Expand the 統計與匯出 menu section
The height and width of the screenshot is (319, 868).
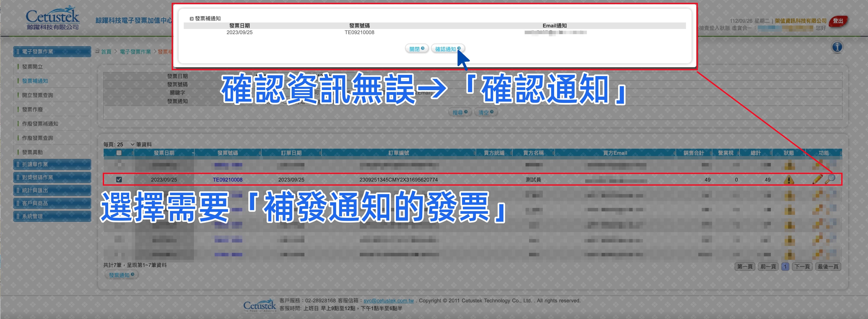click(x=52, y=190)
